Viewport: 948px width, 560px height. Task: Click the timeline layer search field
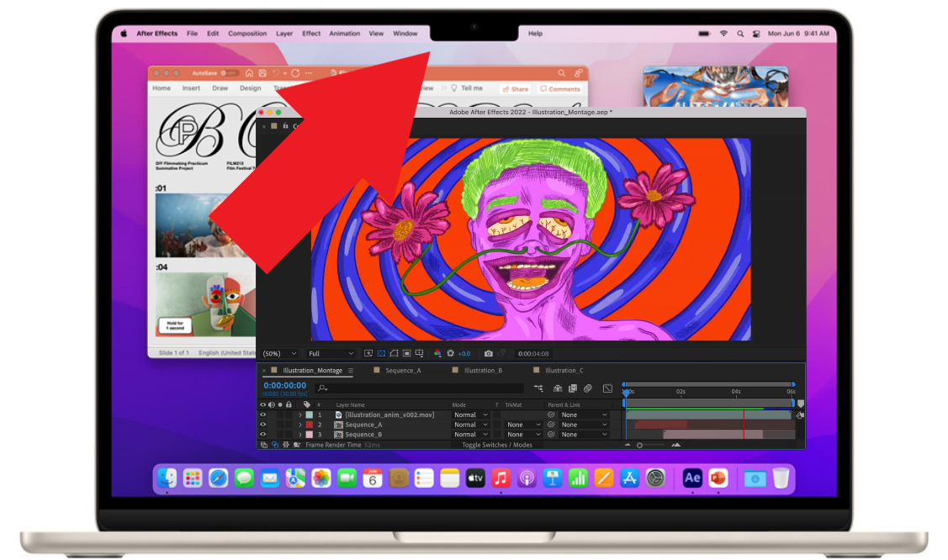click(x=421, y=388)
